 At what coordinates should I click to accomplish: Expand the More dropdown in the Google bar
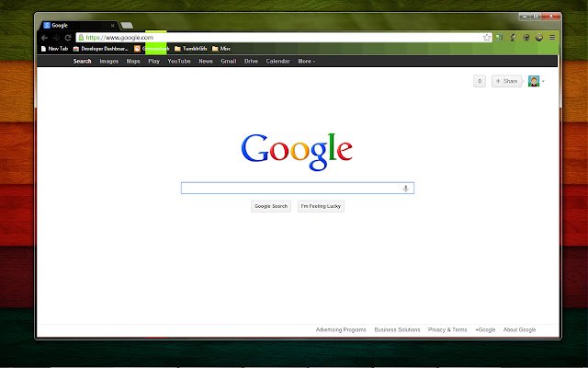point(306,61)
